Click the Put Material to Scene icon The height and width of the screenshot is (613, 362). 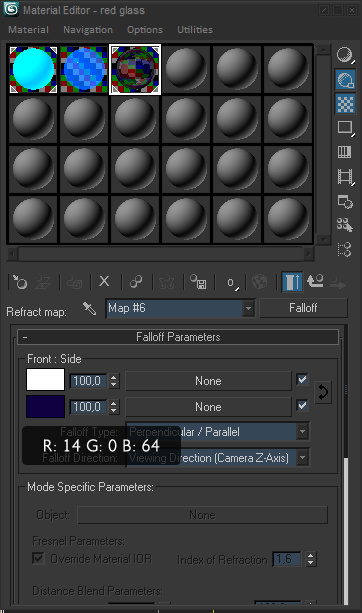43,281
